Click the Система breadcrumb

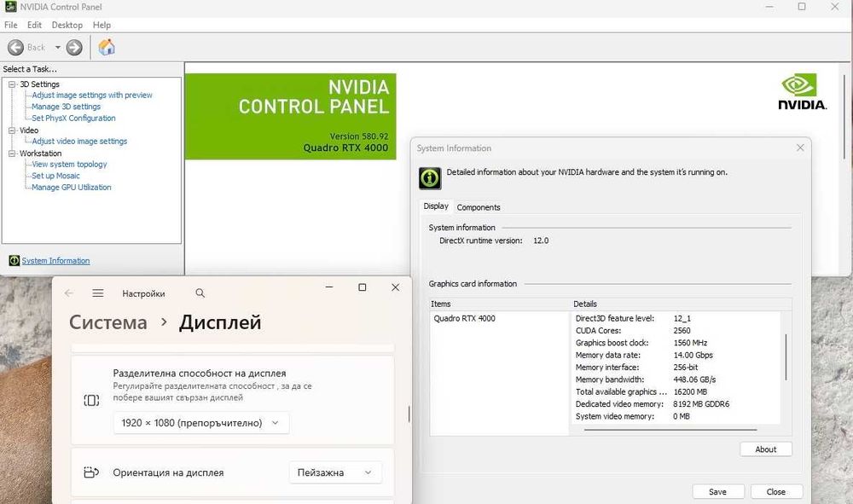[x=107, y=322]
